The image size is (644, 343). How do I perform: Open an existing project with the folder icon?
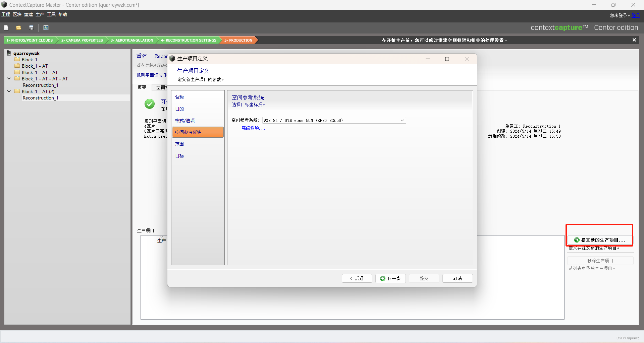point(18,28)
